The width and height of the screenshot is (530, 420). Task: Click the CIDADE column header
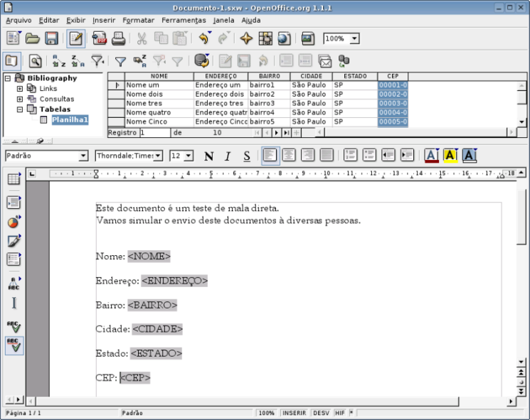pos(312,76)
